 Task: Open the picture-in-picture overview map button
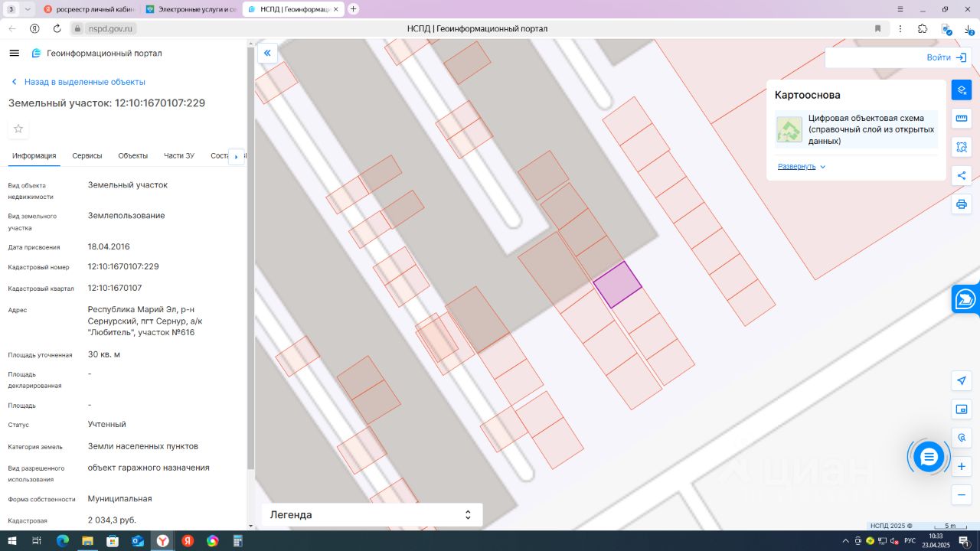[962, 409]
